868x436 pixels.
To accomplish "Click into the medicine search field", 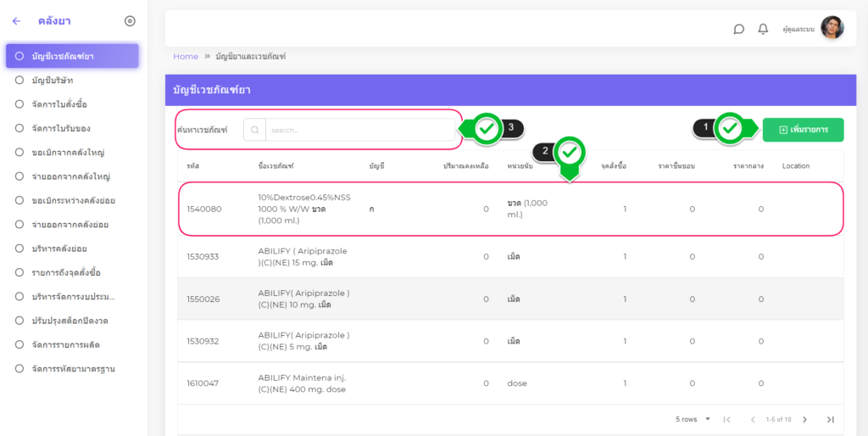I will 359,130.
